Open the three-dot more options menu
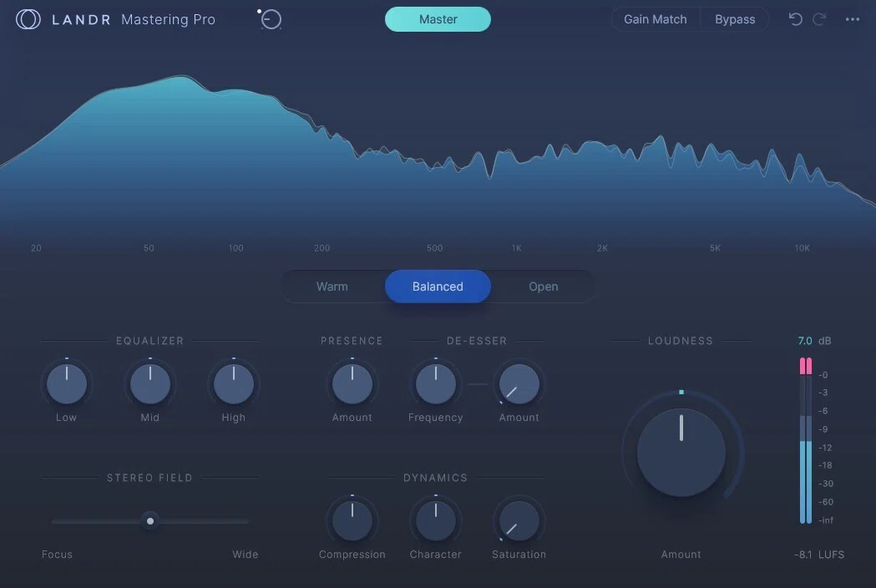This screenshot has height=588, width=876. [853, 19]
